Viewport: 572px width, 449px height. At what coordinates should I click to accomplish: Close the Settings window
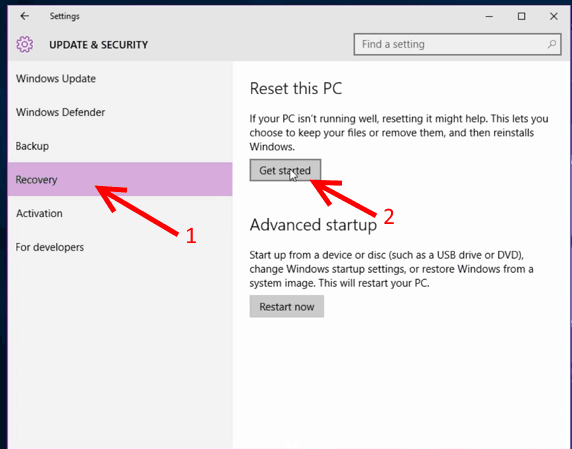pos(554,16)
